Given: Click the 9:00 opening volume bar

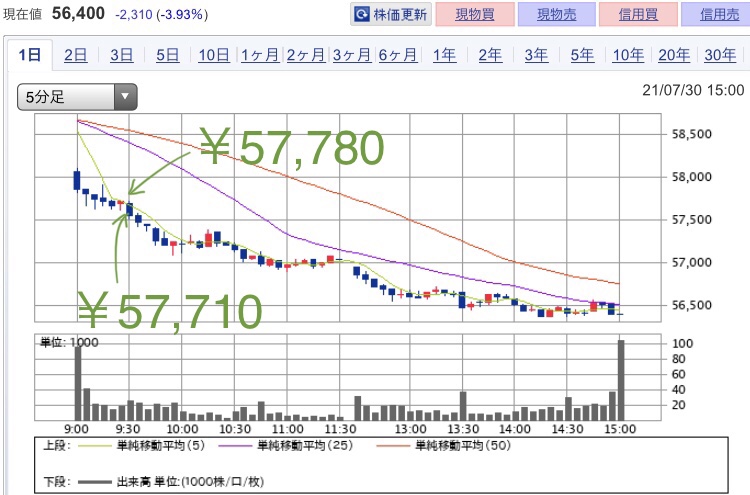Looking at the screenshot, I should click(x=78, y=383).
